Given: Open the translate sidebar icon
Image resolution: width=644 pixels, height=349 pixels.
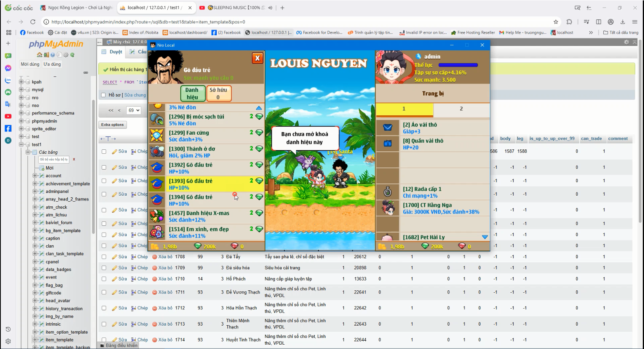Looking at the screenshot, I should [8, 104].
